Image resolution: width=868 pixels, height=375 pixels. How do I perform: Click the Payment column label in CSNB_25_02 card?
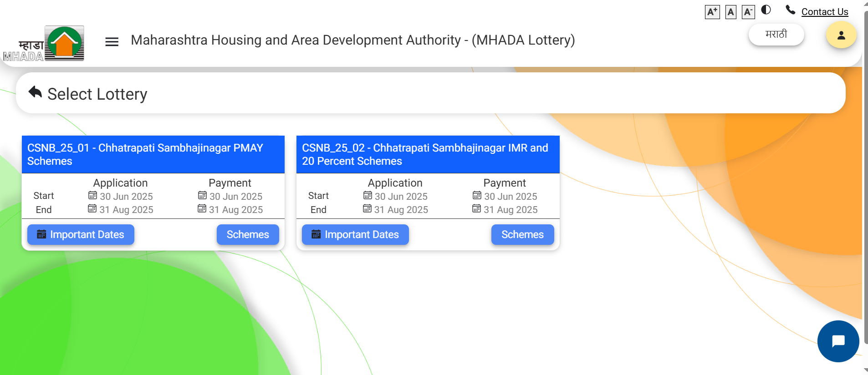tap(505, 183)
